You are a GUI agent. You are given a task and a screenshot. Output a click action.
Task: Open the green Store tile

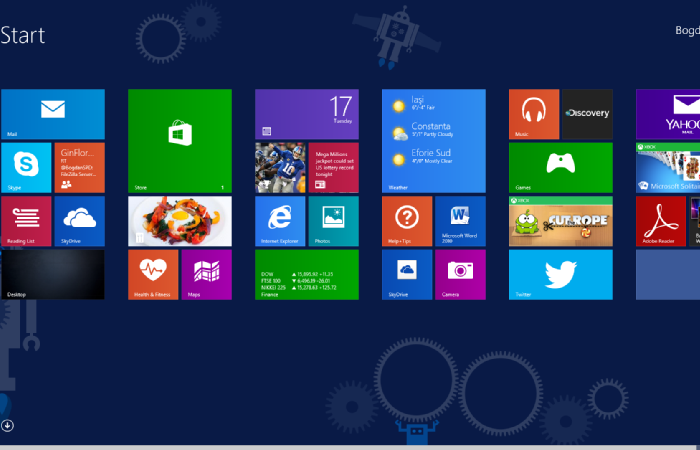pos(180,141)
